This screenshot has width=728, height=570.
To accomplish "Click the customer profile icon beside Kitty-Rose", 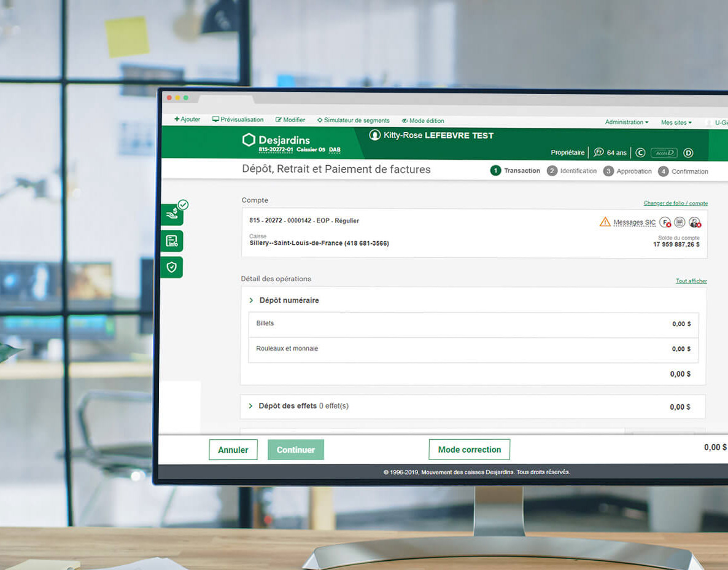I will point(374,135).
